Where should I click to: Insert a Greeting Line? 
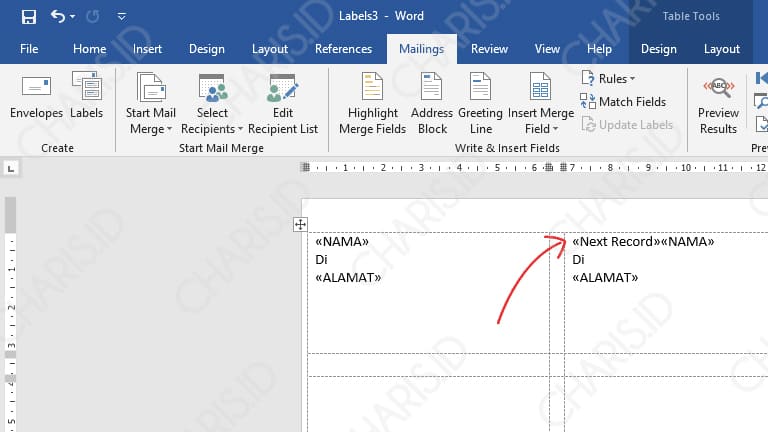pyautogui.click(x=480, y=104)
